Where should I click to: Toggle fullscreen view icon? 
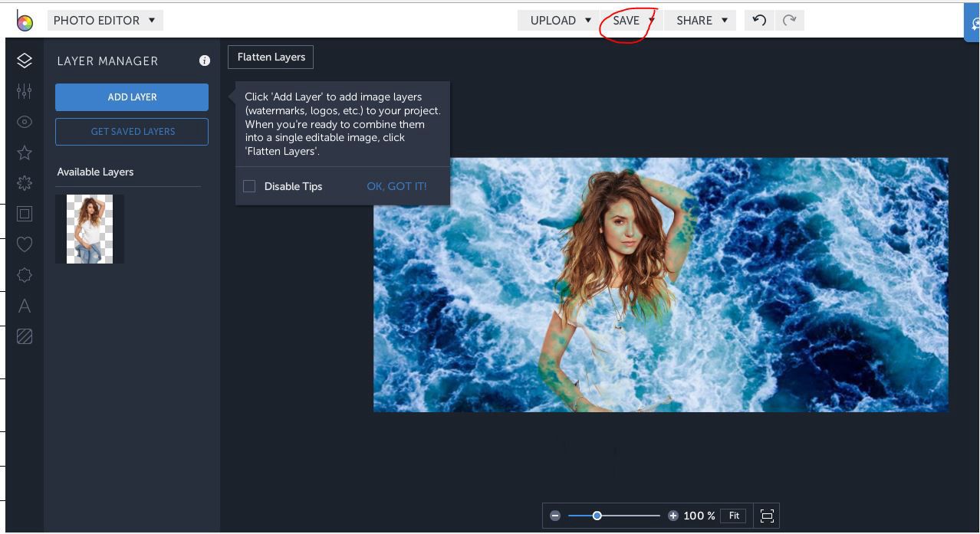click(x=767, y=516)
